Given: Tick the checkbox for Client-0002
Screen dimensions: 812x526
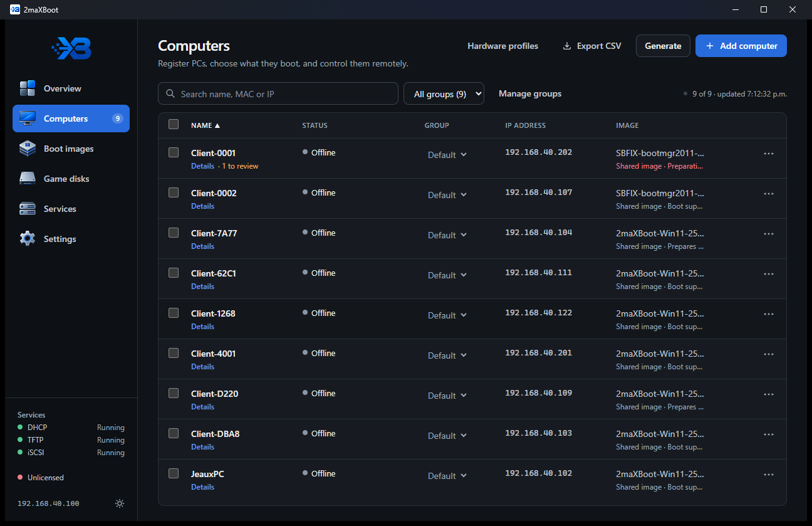Looking at the screenshot, I should point(174,192).
